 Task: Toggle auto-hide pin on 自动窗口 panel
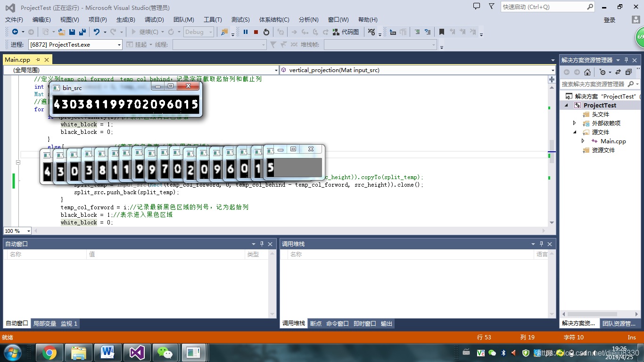point(262,244)
